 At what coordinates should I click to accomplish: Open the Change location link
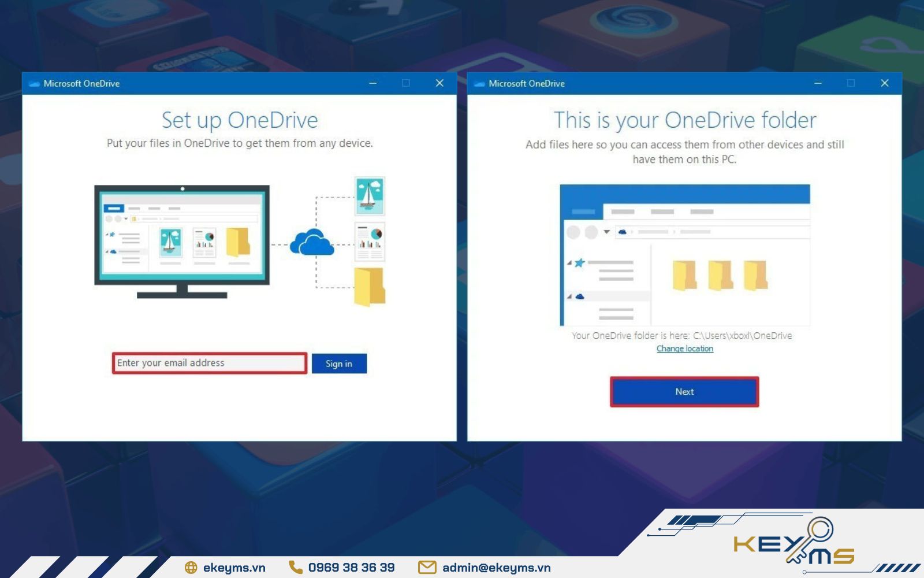(684, 348)
